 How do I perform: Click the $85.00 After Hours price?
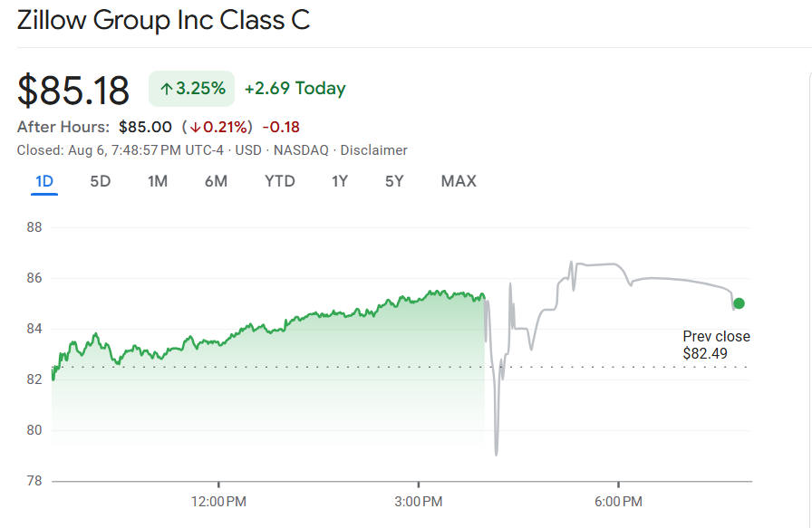145,127
